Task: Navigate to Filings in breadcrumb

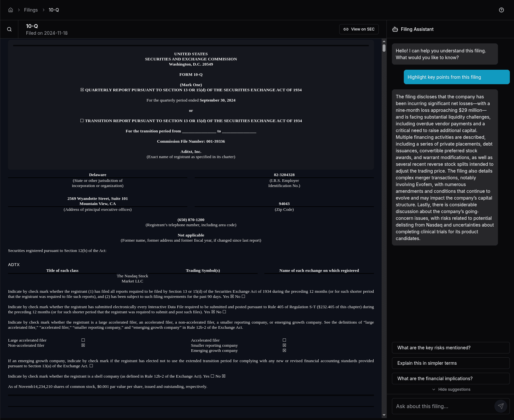Action: point(31,10)
